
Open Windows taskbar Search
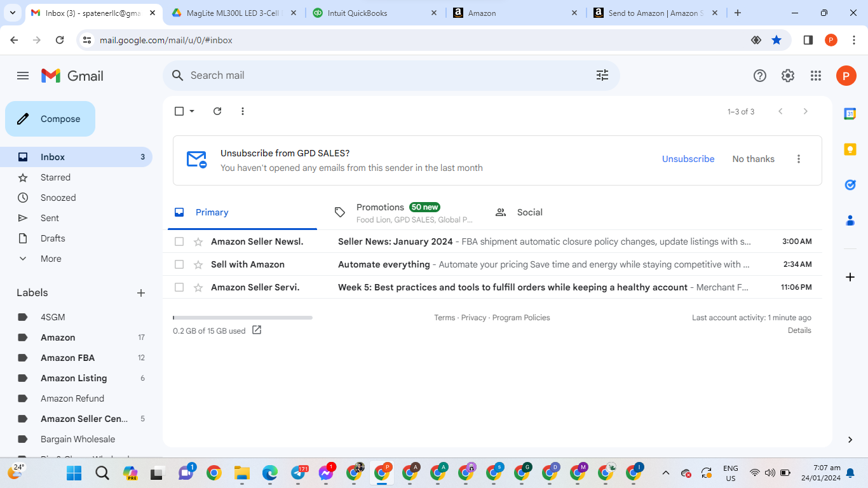click(x=102, y=473)
